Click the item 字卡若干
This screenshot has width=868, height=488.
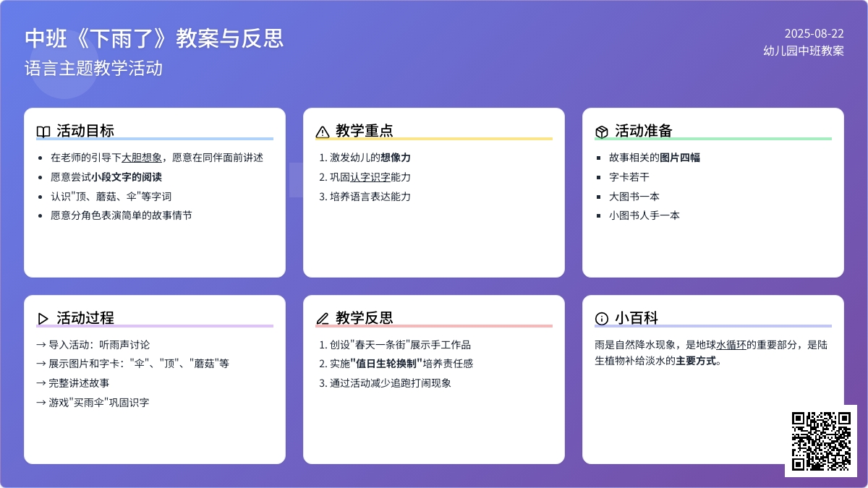point(629,177)
